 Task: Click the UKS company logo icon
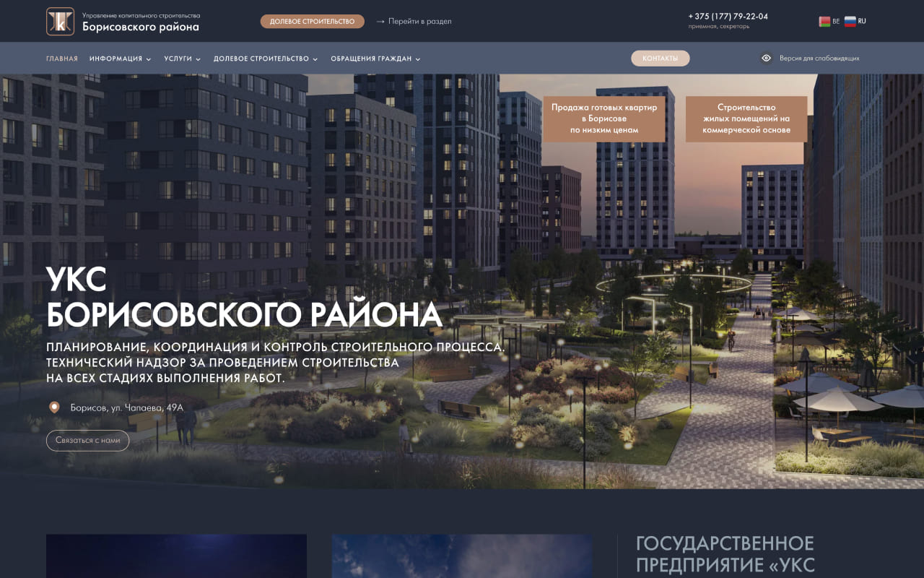tap(60, 21)
